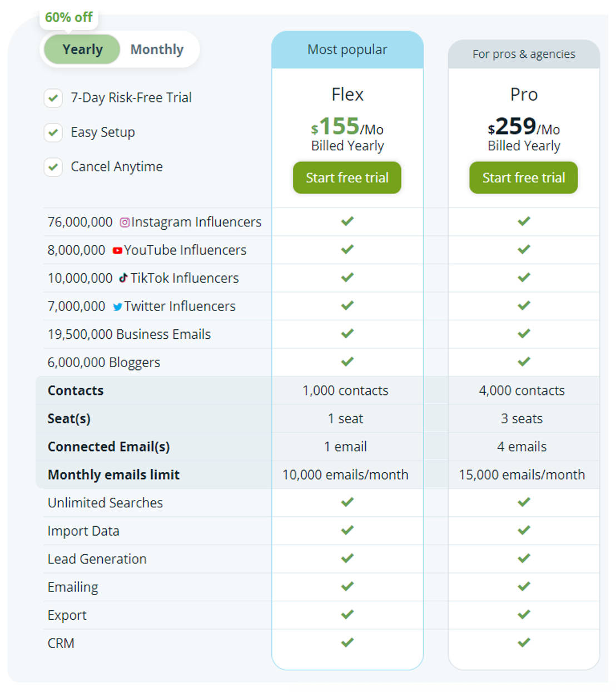Click the Most popular plan header
The height and width of the screenshot is (692, 616).
[347, 50]
